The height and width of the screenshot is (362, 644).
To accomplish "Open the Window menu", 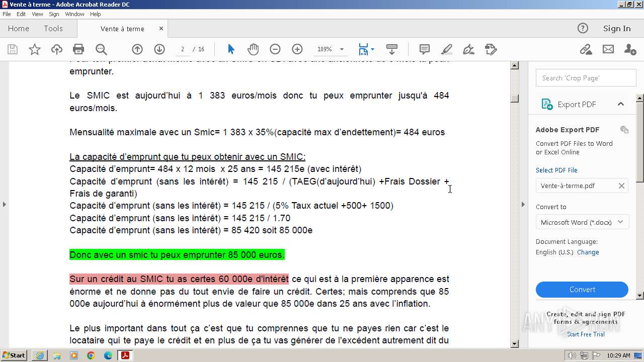I will [x=74, y=14].
